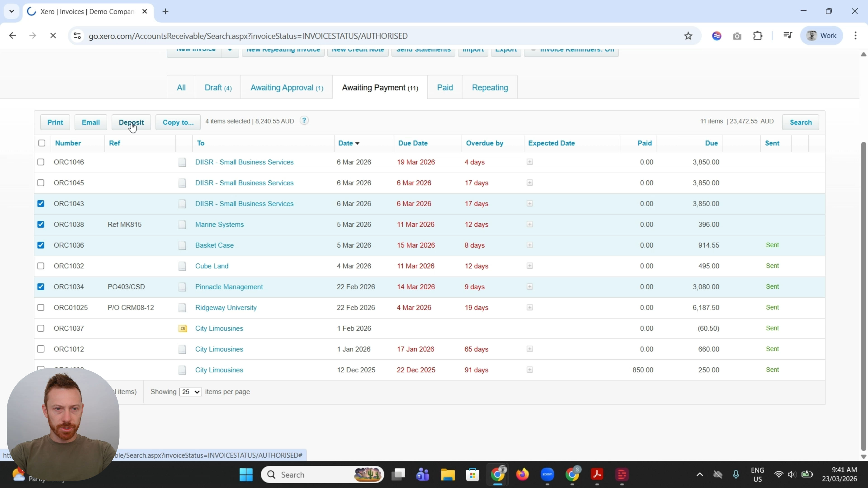Switch to the Repeating tab
The width and height of the screenshot is (868, 488).
pos(490,88)
